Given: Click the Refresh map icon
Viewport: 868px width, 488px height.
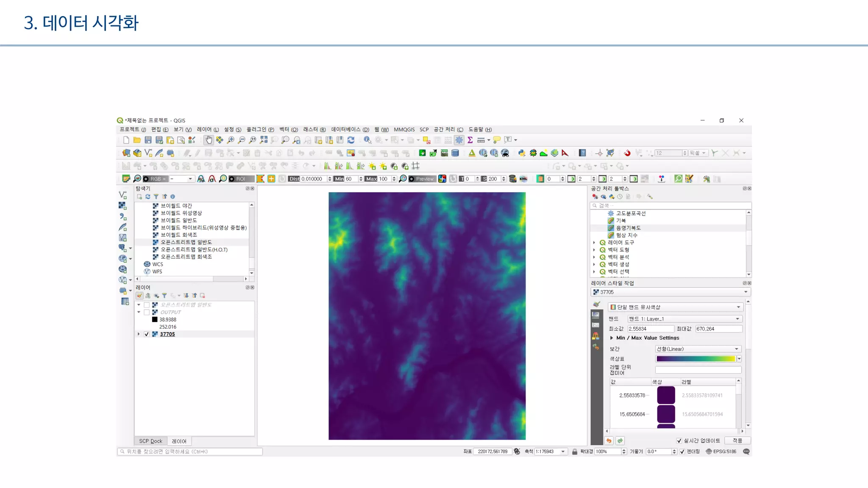Looking at the screenshot, I should (x=351, y=140).
